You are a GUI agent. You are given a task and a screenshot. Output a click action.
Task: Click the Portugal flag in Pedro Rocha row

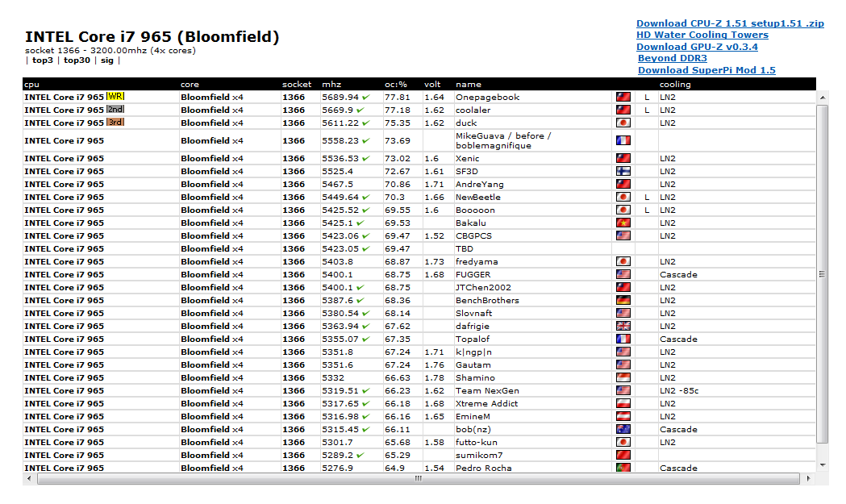click(x=623, y=467)
